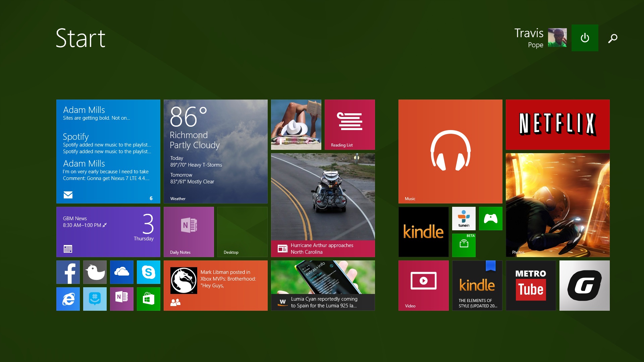This screenshot has width=644, height=362.
Task: Launch the Video tile
Action: pyautogui.click(x=424, y=286)
